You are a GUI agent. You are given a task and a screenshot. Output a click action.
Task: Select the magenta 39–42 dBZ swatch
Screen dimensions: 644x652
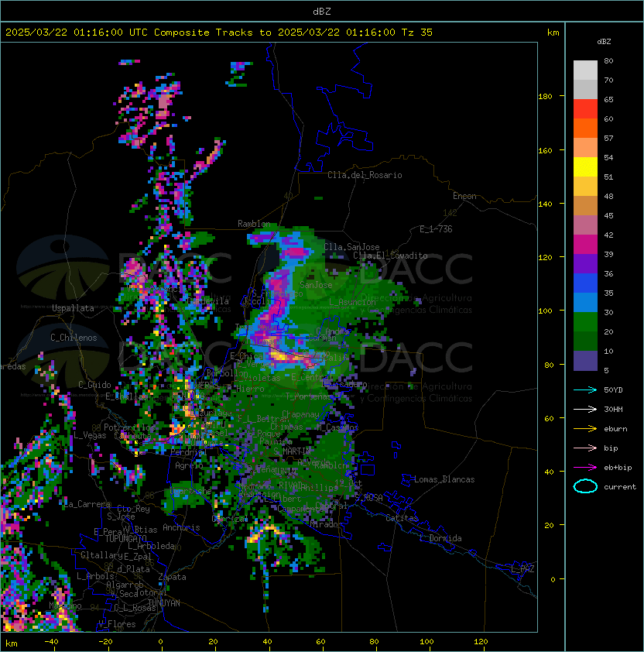point(585,244)
